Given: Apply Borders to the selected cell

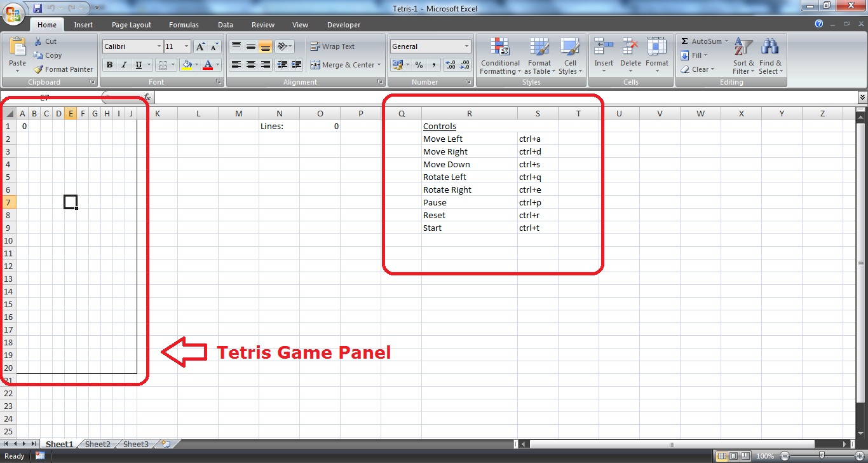Looking at the screenshot, I should (x=163, y=65).
